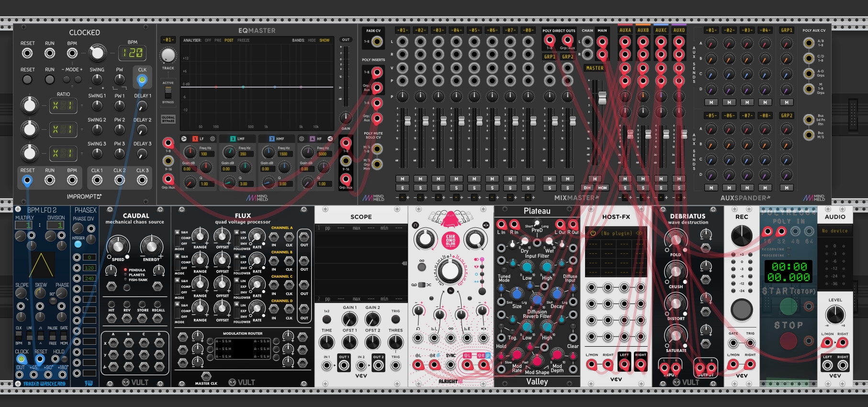
Task: Open MixMaster track -05- label menu
Action: pos(474,30)
